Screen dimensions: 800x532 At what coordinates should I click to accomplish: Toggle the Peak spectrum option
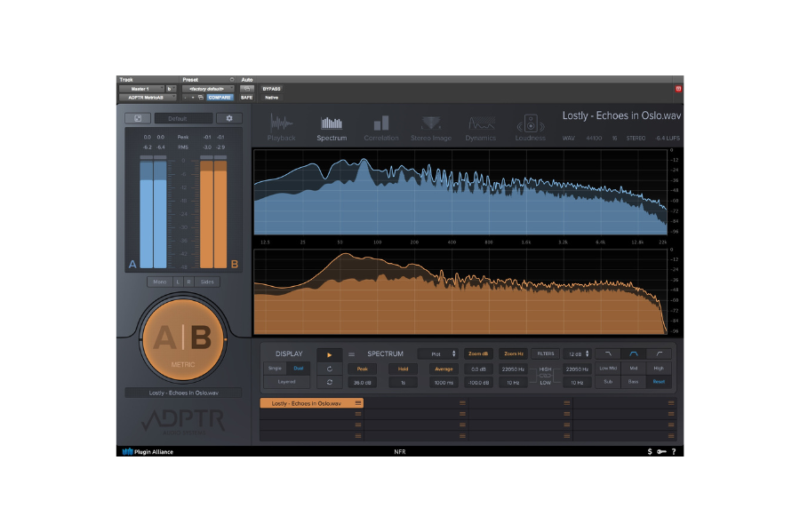coord(363,369)
